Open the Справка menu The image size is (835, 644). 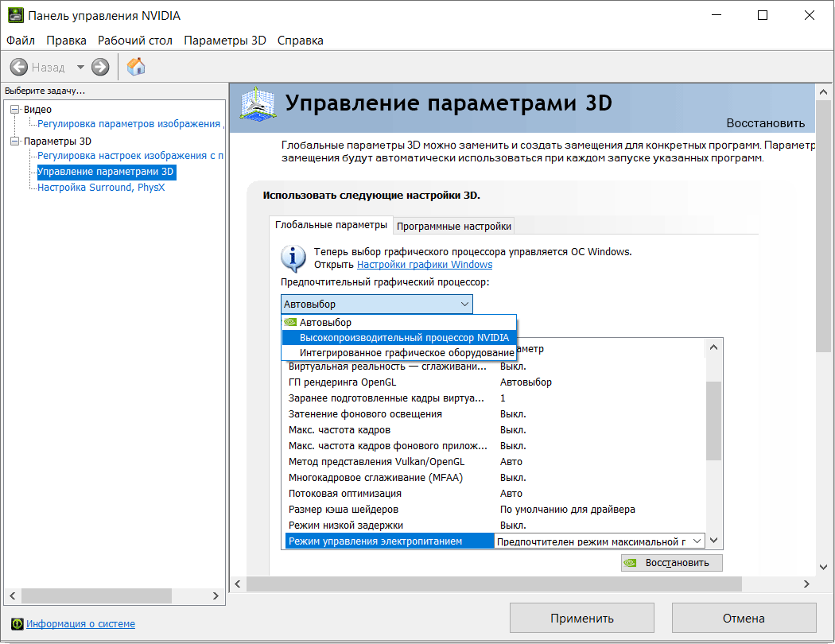301,41
